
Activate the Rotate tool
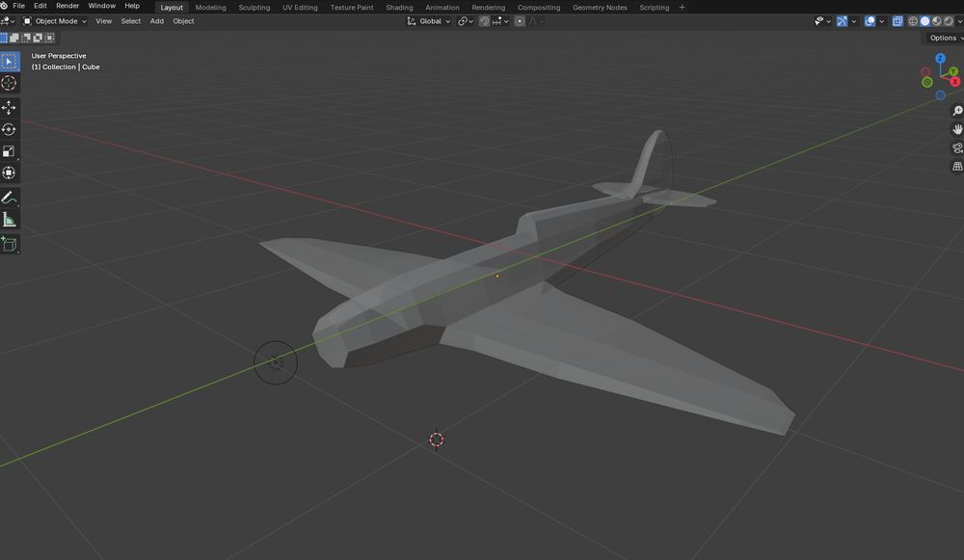point(9,128)
